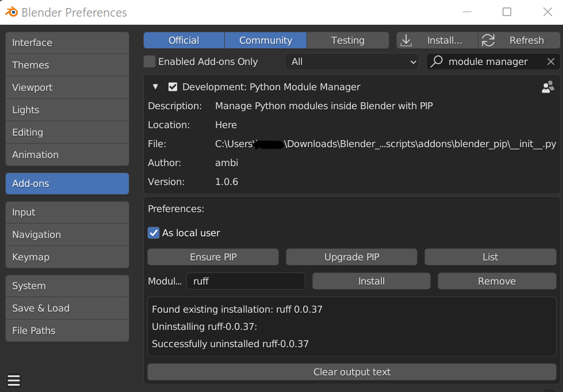Click the module name field containing ruff

point(246,281)
